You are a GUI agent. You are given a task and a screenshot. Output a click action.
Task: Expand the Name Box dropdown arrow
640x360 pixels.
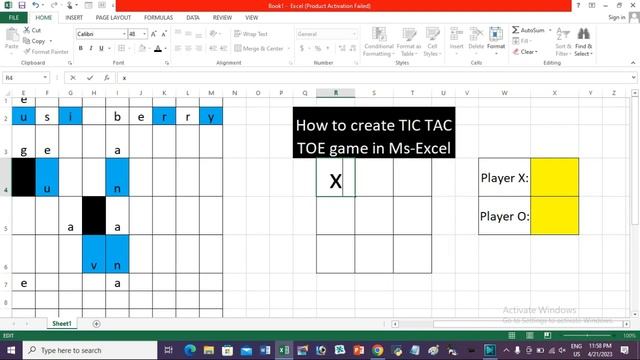[45, 78]
